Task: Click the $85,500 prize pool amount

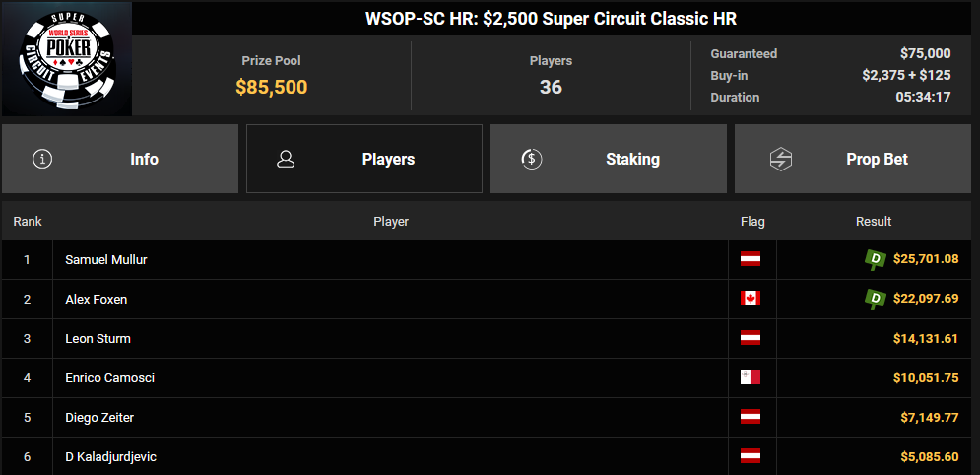Action: point(272,87)
